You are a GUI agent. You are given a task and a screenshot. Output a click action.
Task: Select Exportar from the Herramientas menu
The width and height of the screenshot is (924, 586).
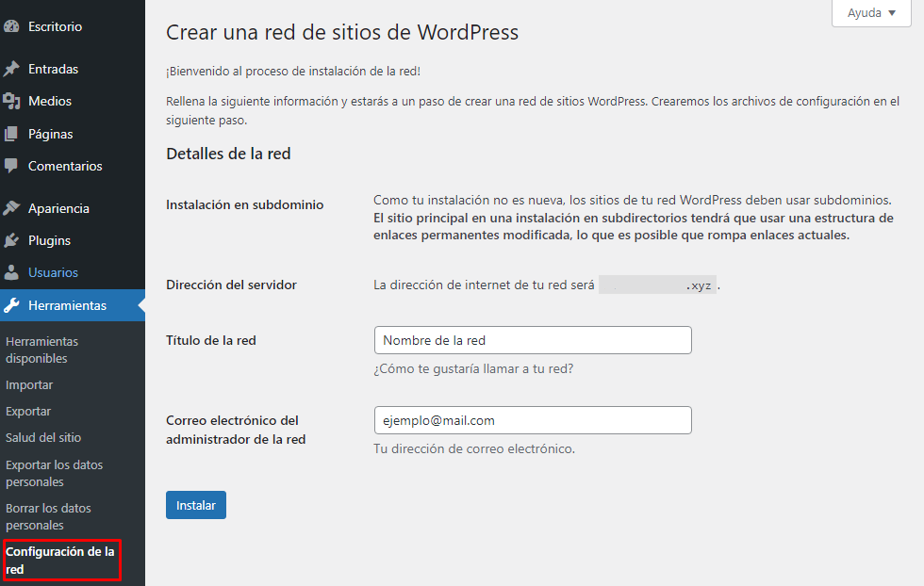point(28,411)
